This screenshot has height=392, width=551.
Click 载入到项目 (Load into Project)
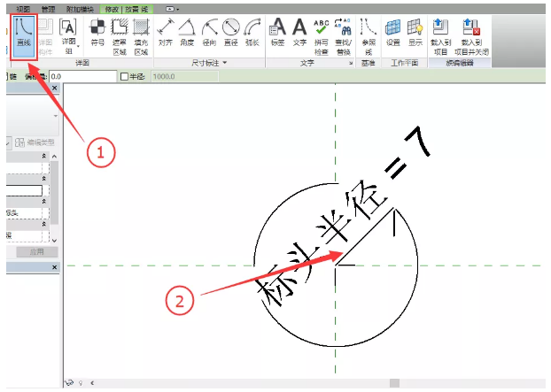(440, 36)
